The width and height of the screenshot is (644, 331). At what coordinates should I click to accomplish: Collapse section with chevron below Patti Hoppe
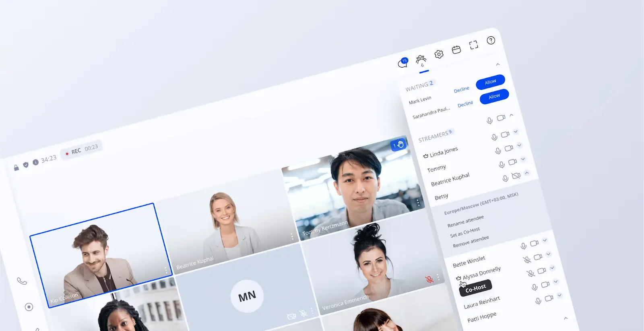[x=566, y=318]
